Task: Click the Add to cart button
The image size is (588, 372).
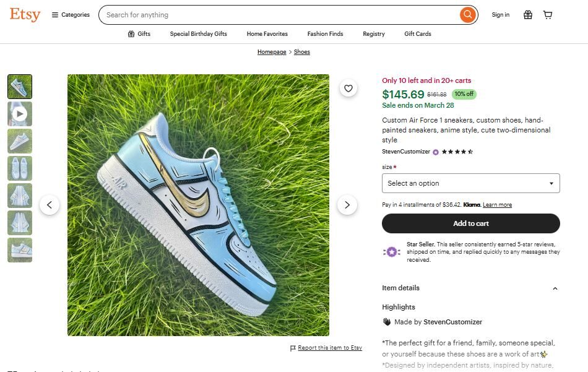Action: [x=470, y=223]
